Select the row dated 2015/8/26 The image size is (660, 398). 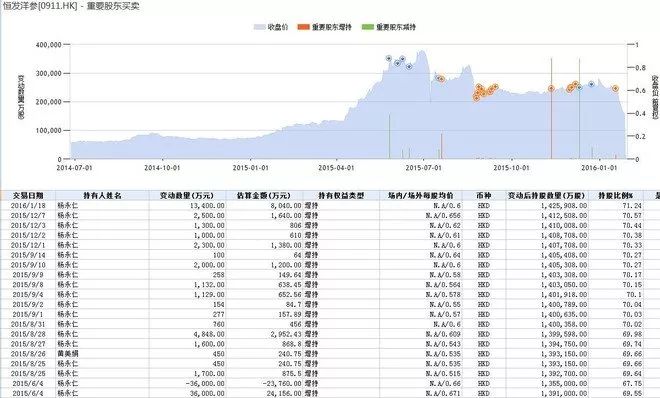pos(330,354)
